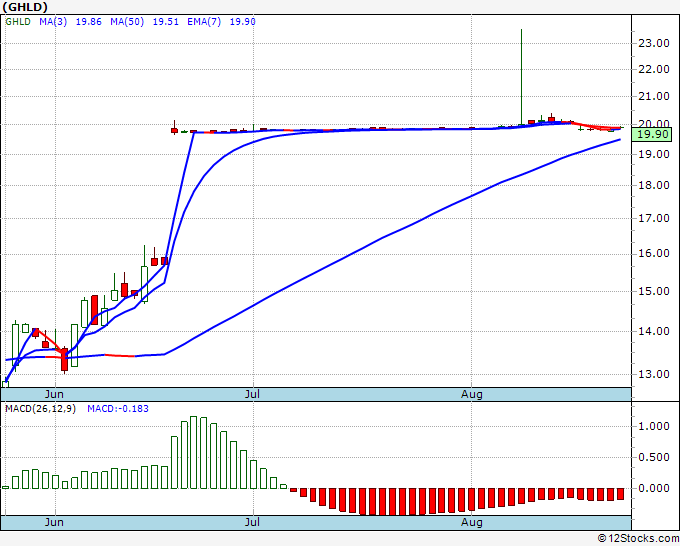Viewport: 680px width, 546px height.
Task: Click the 13.00 price axis label
Action: click(x=654, y=374)
